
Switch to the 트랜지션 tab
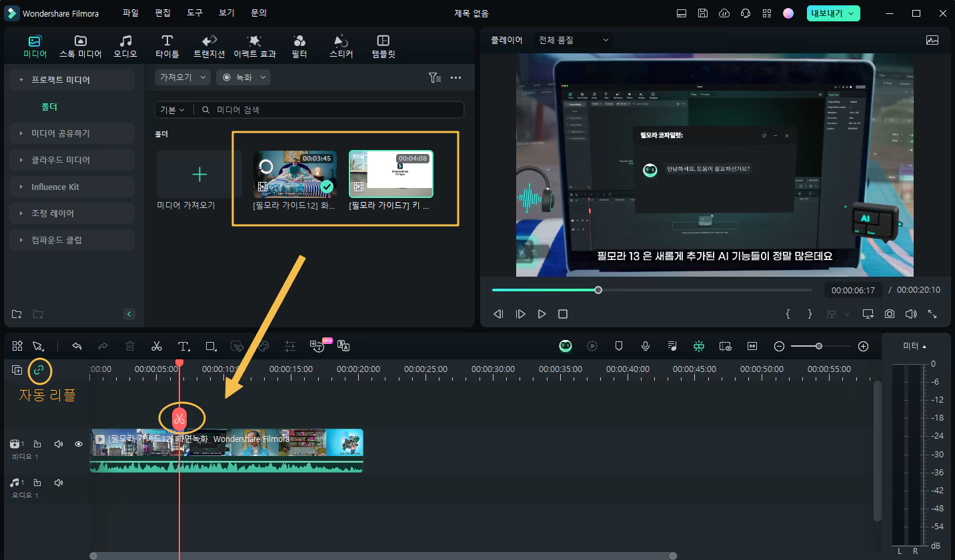click(209, 47)
